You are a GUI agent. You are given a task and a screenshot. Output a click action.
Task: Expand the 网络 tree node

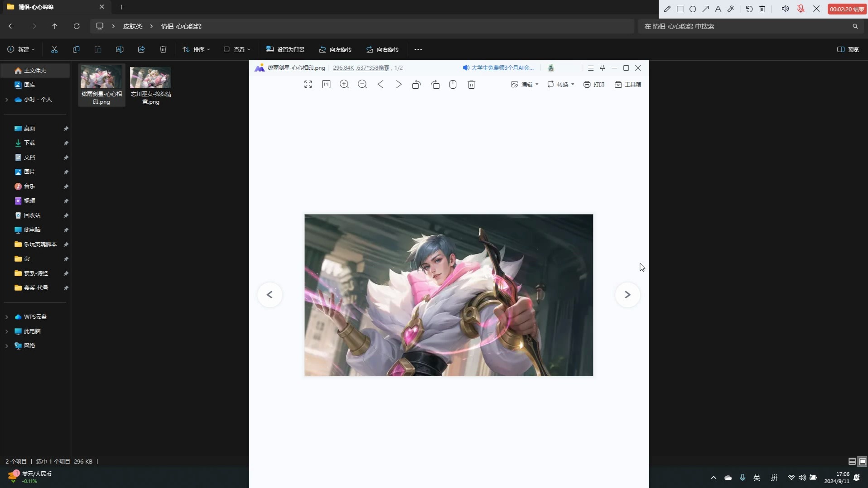[x=6, y=346]
